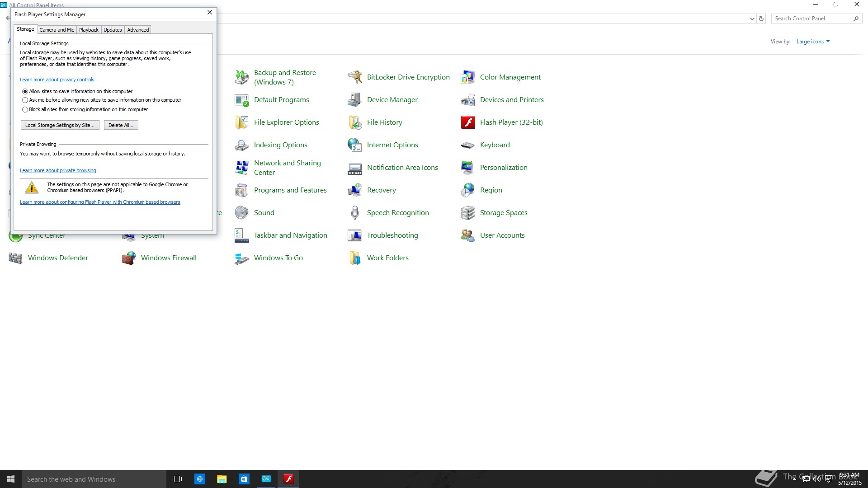Open the Storage Spaces icon
868x488 pixels.
tap(467, 213)
